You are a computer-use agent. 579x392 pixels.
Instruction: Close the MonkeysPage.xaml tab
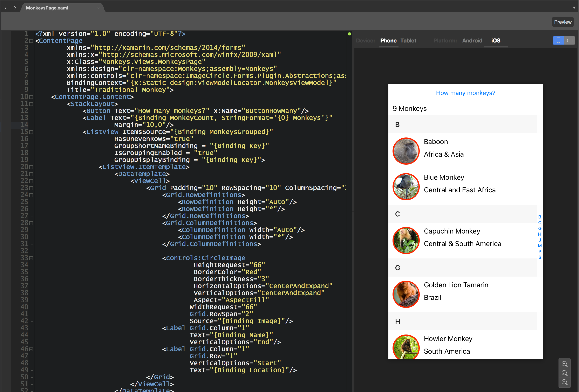click(98, 8)
